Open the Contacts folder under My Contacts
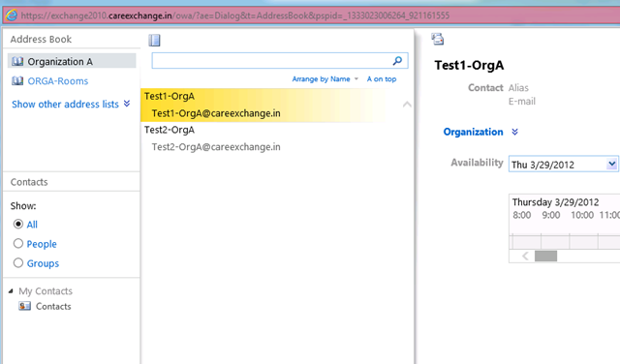The width and height of the screenshot is (620, 364). [53, 306]
